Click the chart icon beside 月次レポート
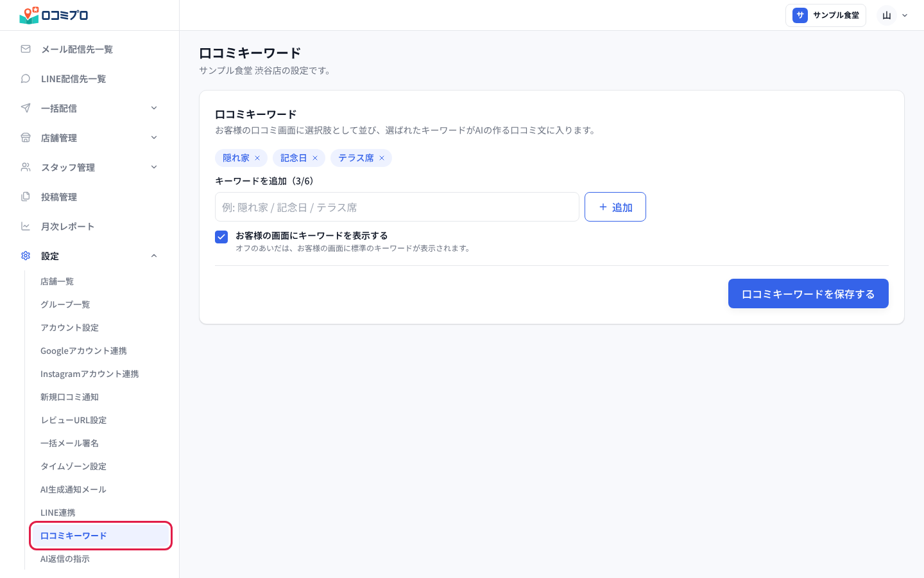 coord(26,226)
